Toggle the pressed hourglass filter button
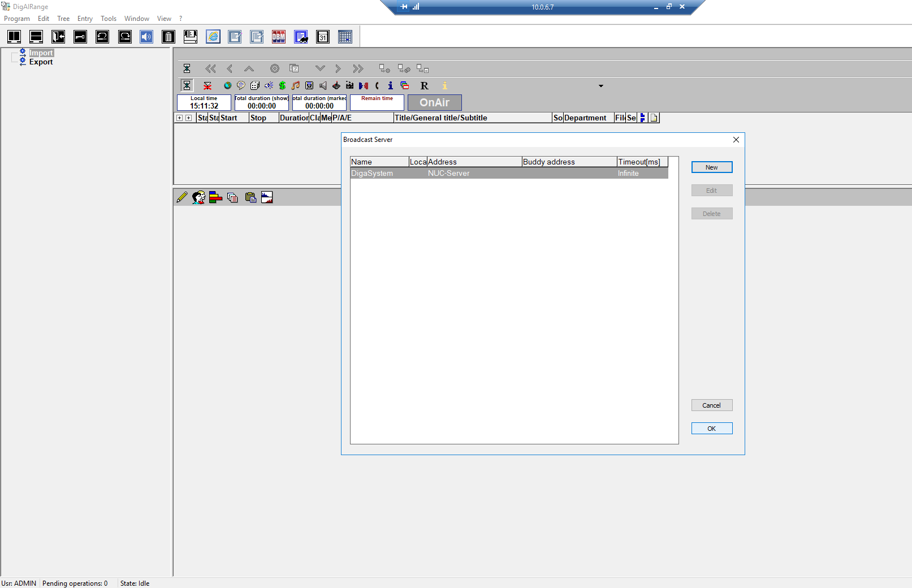Screen dimensions: 912x588 187,85
